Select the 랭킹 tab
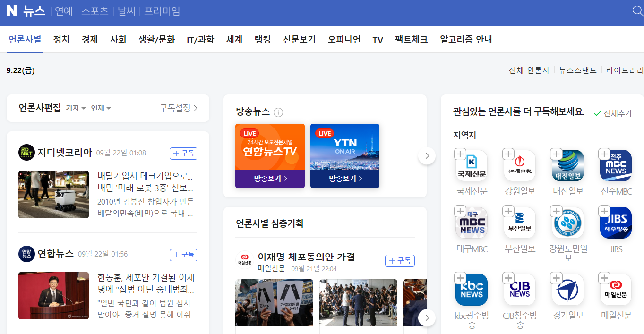 pyautogui.click(x=263, y=40)
